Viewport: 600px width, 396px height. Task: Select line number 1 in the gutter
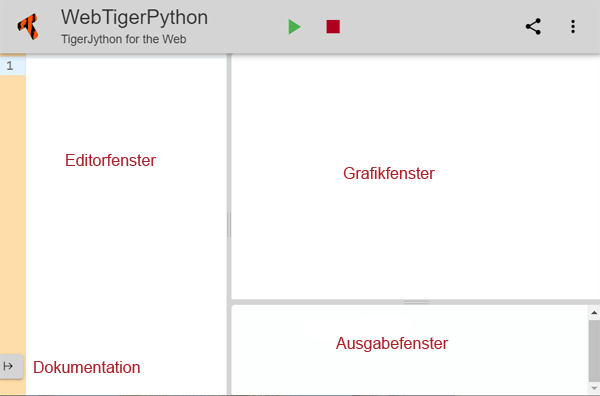click(10, 66)
